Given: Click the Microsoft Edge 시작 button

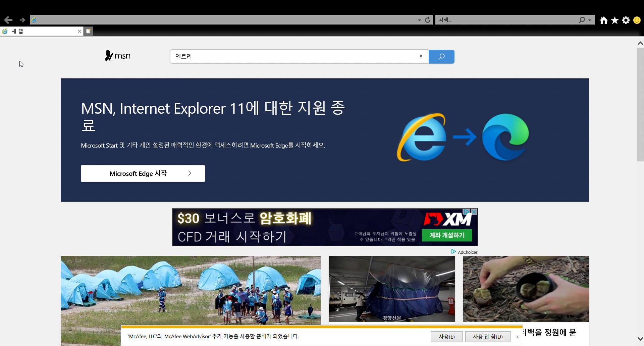Looking at the screenshot, I should coord(143,173).
